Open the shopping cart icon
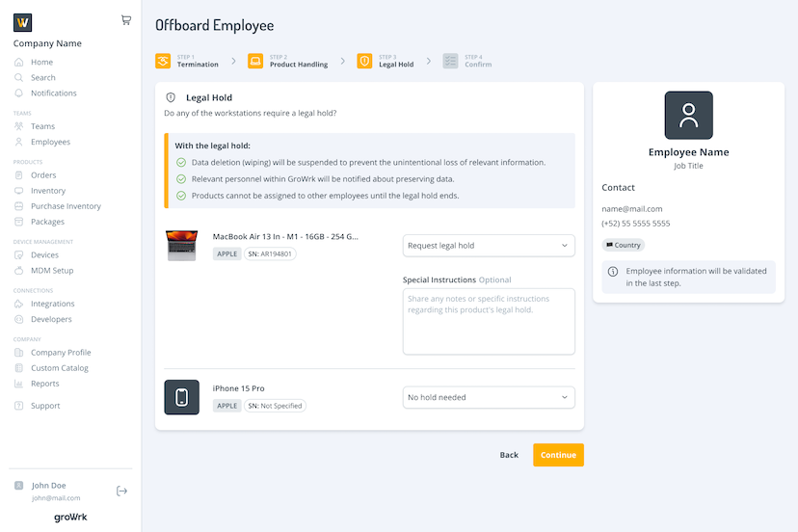The height and width of the screenshot is (532, 798). click(x=126, y=20)
